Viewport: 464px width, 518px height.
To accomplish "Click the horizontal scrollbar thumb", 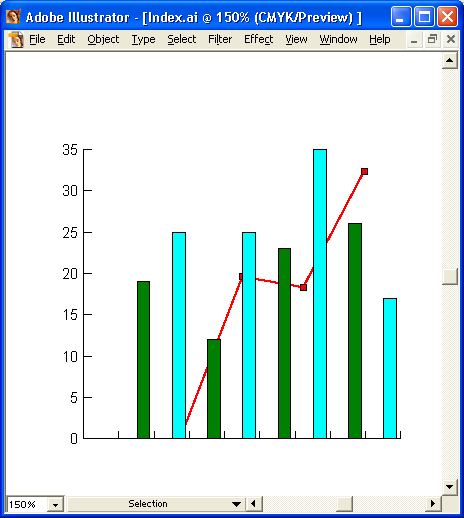I will (344, 504).
